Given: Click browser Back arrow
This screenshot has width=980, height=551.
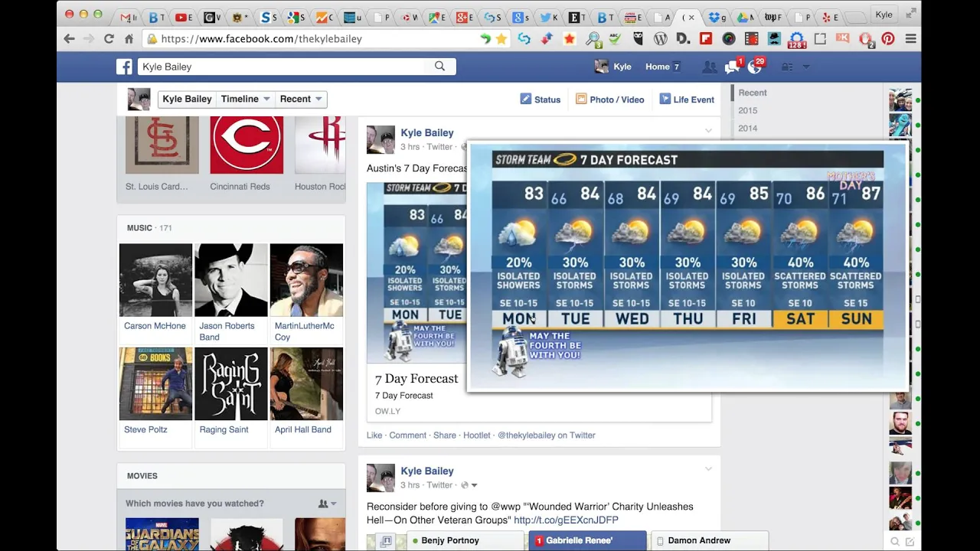Looking at the screenshot, I should (69, 38).
